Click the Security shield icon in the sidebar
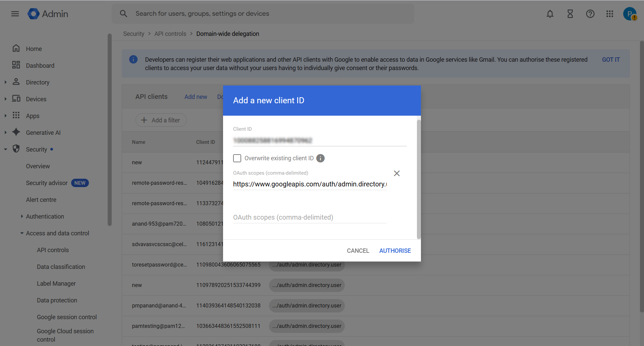Screen dimensions: 644x346 click(16, 149)
